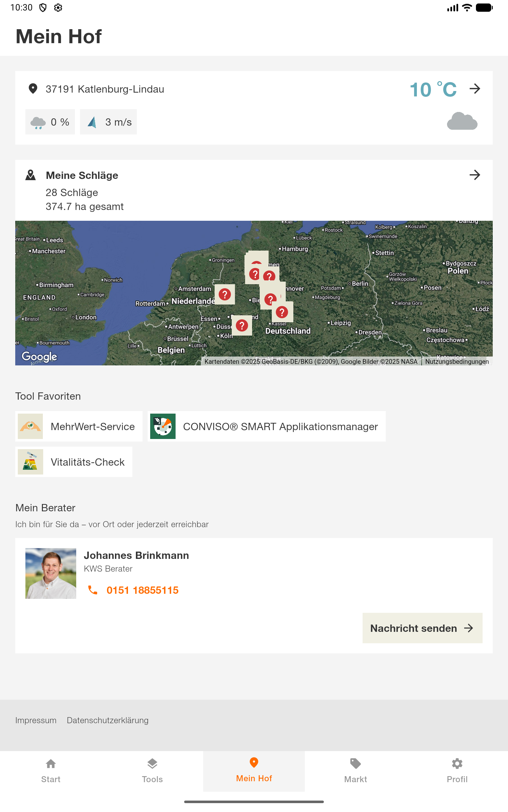The image size is (508, 812).
Task: Select the question-mark marker just above Kassel
Action: click(282, 312)
